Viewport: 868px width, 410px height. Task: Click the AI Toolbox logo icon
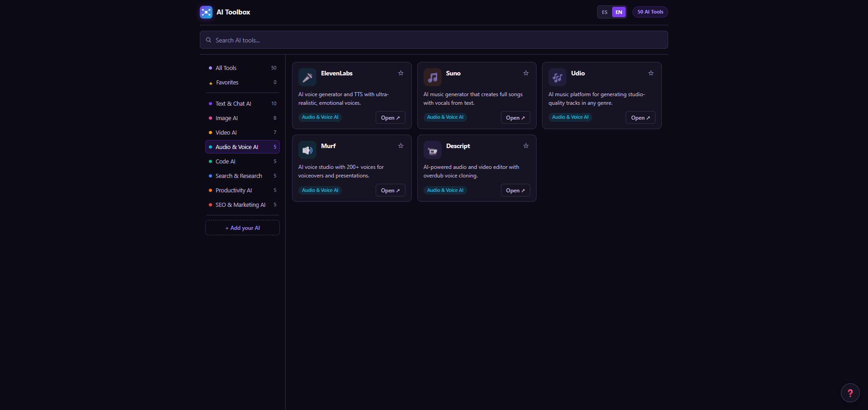click(206, 12)
